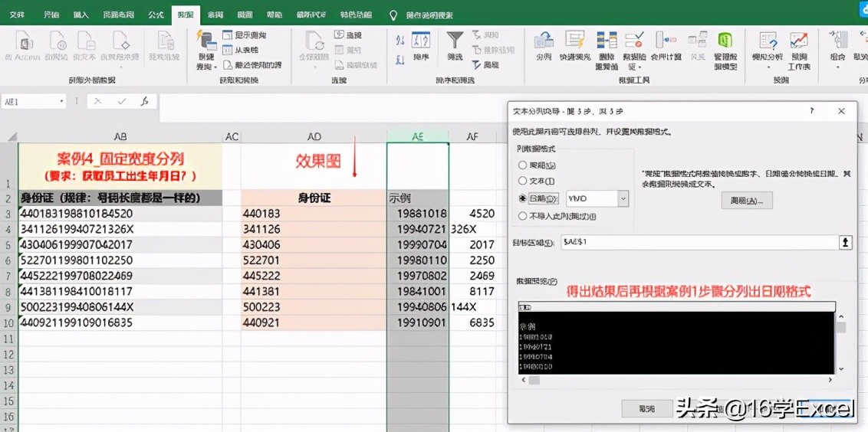Screen dimensions: 868x432
Task: Expand the Data Validation dropdown
Action: [639, 67]
